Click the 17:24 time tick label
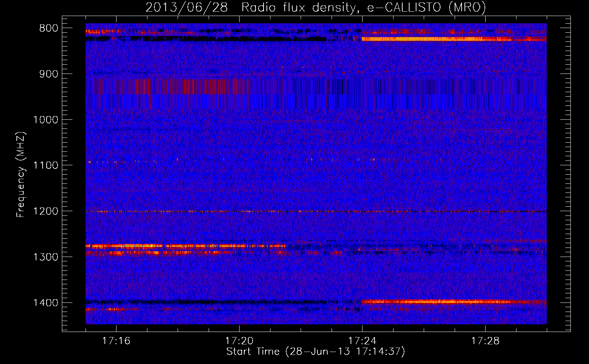This screenshot has height=364, width=589. point(362,341)
